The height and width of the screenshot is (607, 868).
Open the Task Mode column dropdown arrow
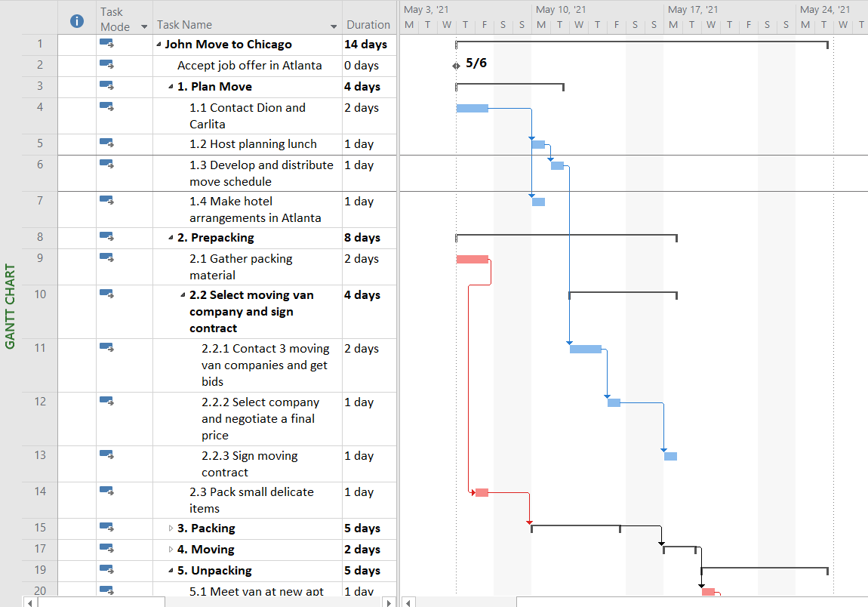click(x=143, y=25)
